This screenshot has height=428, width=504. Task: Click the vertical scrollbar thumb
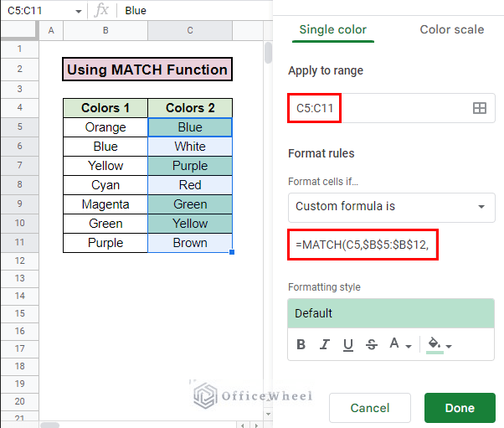[268, 53]
